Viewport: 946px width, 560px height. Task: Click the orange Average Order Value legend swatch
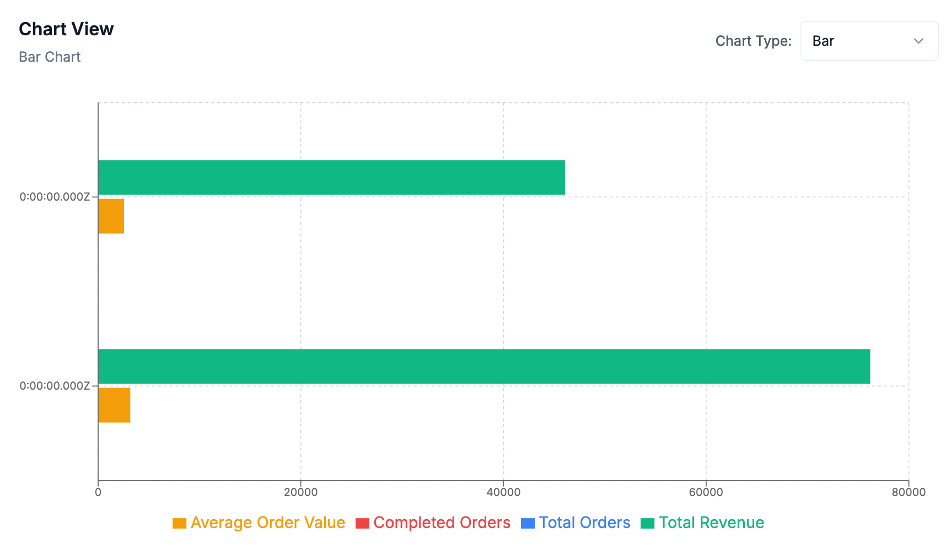click(x=179, y=523)
